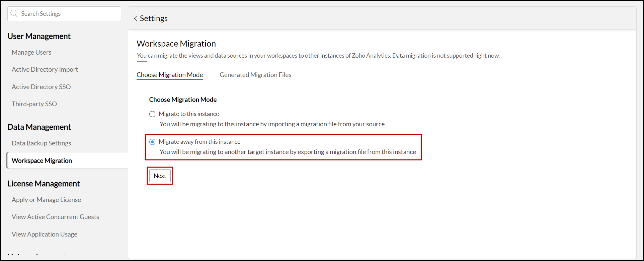
Task: Open Manage Users settings
Action: coord(31,52)
